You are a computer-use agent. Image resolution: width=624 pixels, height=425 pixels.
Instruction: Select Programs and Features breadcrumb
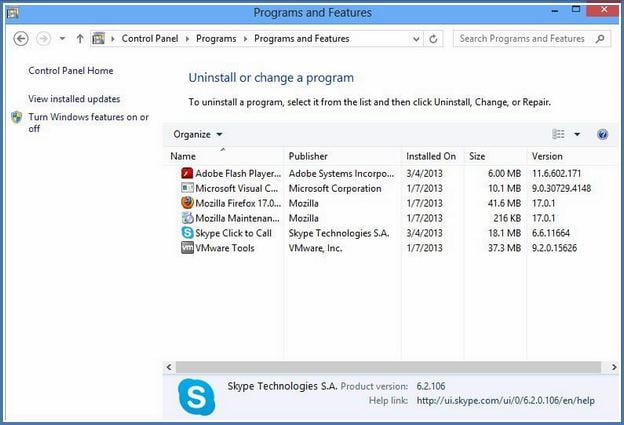302,39
